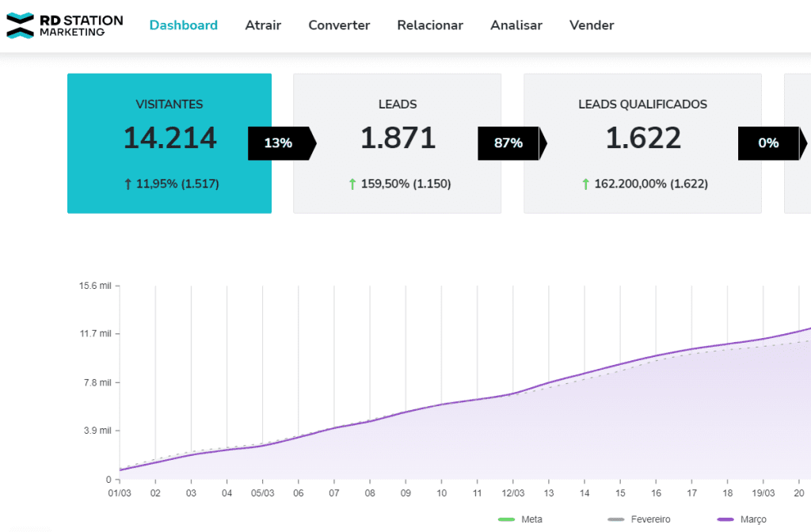Click the 0% conversion arrow badge
The height and width of the screenshot is (532, 811).
[770, 143]
